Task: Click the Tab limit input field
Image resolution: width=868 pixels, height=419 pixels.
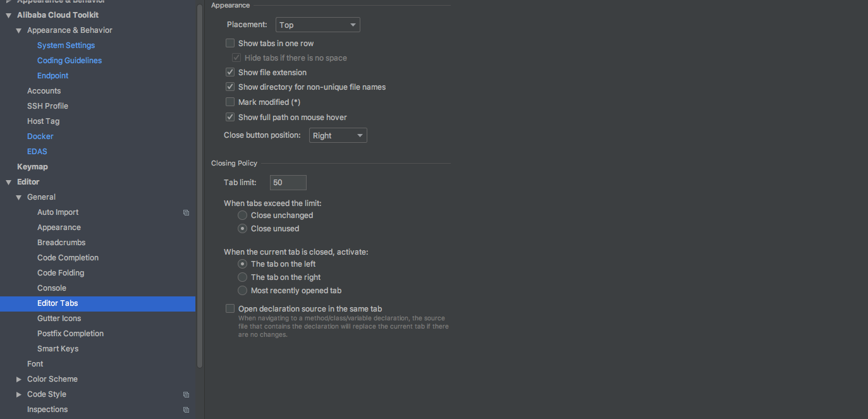Action: (x=288, y=183)
